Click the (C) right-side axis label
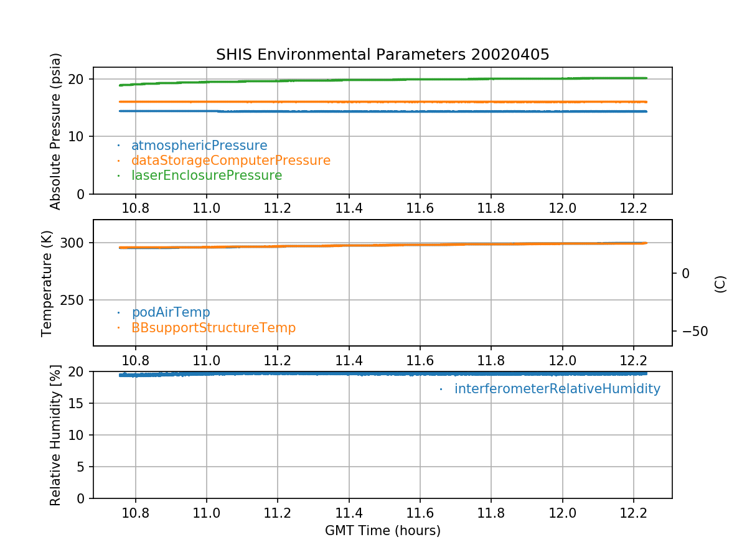The width and height of the screenshot is (747, 560). tap(720, 283)
